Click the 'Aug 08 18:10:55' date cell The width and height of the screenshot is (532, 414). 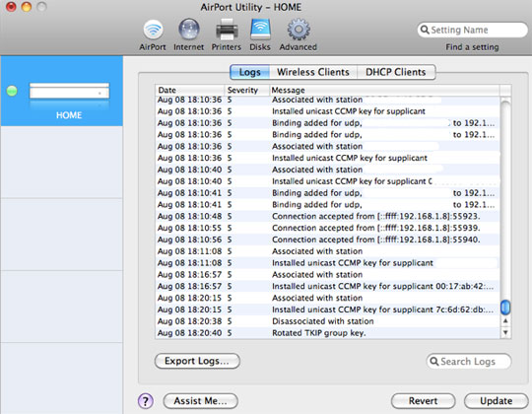pos(190,228)
